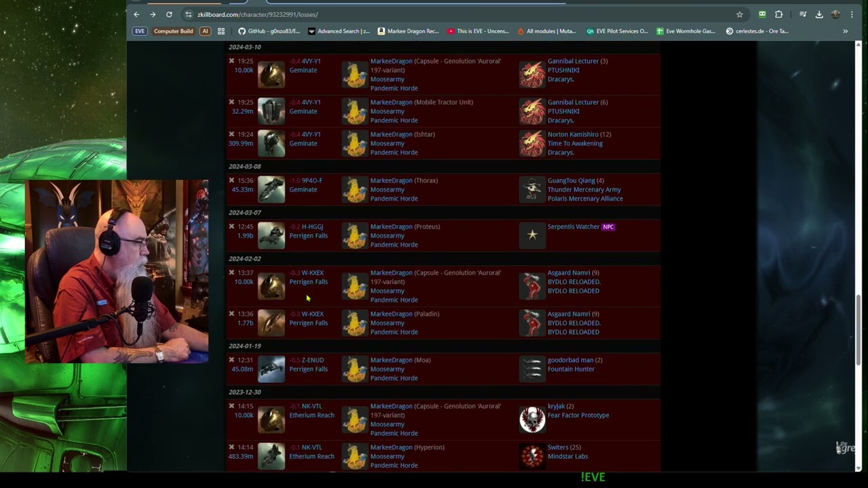Go forward in browser history
868x488 pixels.
click(153, 14)
